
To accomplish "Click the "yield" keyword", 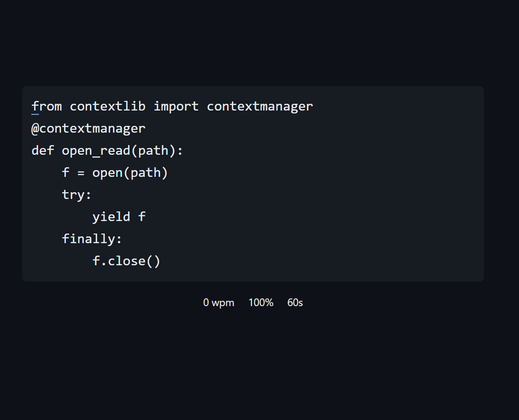I will click(111, 217).
